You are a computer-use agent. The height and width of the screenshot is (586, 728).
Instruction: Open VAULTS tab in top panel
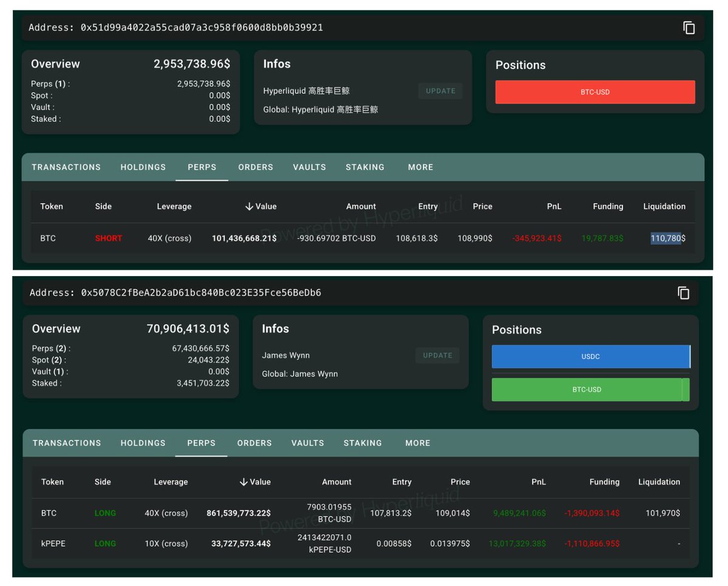click(309, 167)
